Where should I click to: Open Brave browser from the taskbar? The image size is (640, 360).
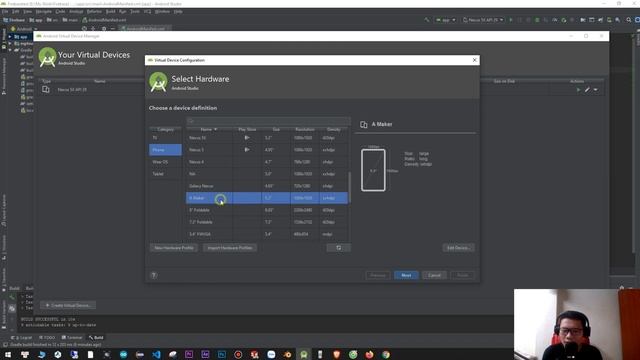[336, 354]
